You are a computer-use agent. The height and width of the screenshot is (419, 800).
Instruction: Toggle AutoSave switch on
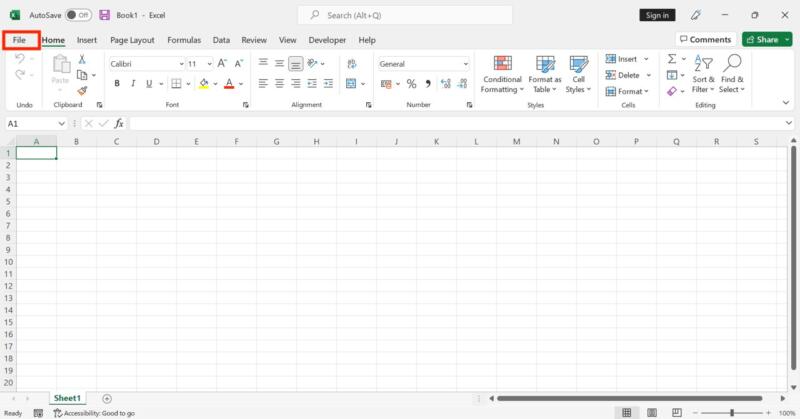coord(78,15)
